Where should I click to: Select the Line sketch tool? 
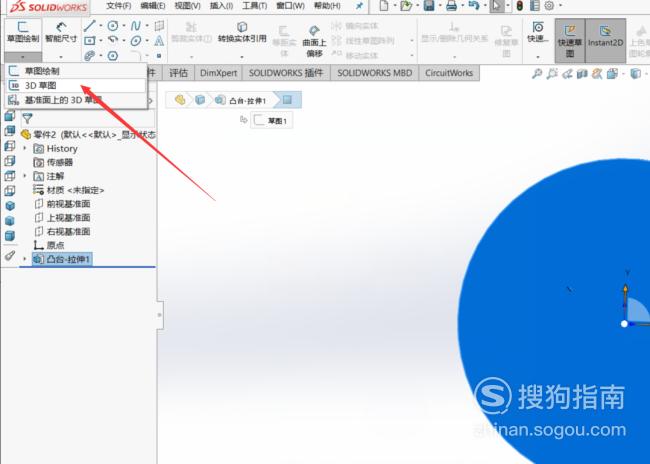click(90, 26)
